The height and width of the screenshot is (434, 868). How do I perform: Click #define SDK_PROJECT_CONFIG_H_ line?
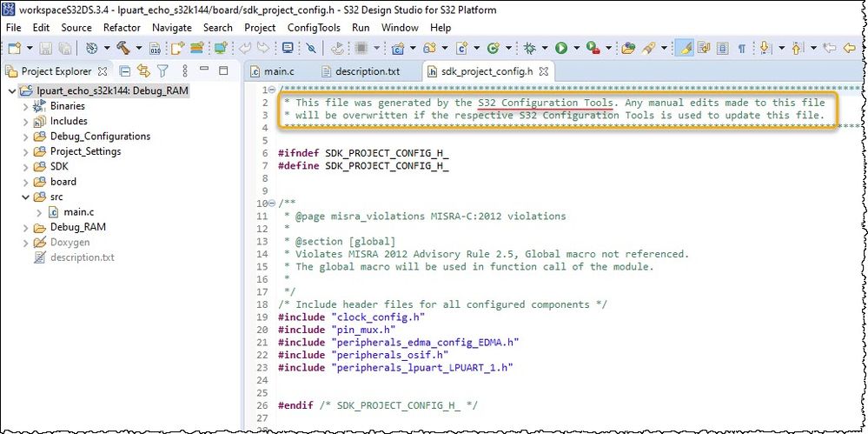pyautogui.click(x=363, y=166)
